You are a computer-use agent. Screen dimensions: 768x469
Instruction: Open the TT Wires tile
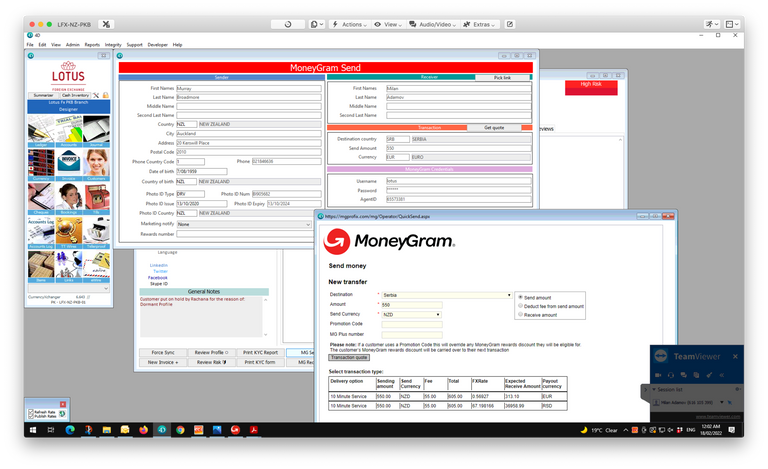coord(69,233)
